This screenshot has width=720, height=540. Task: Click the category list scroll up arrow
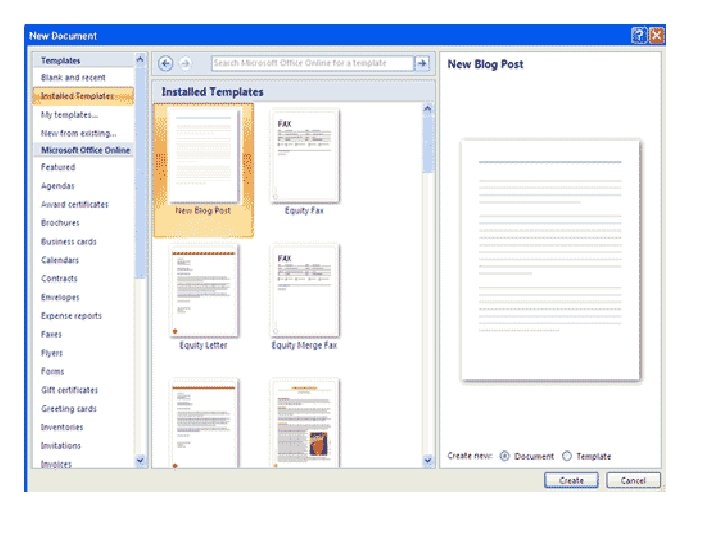140,59
